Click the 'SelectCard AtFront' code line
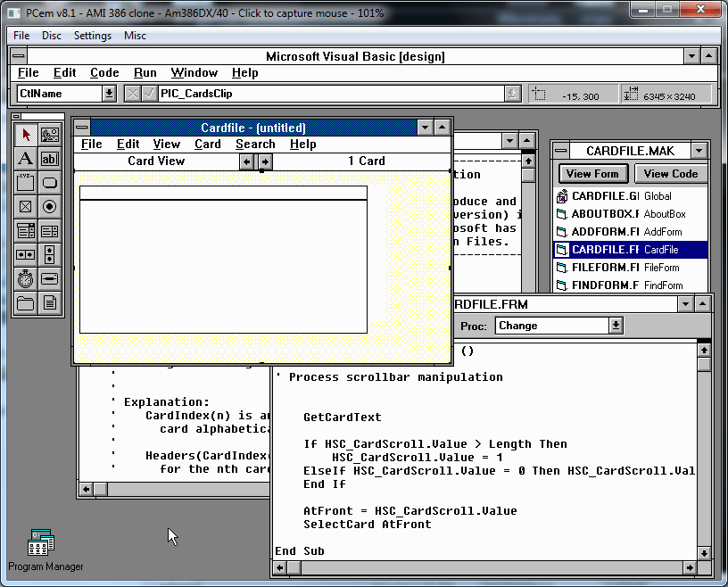728x587 pixels. click(368, 525)
